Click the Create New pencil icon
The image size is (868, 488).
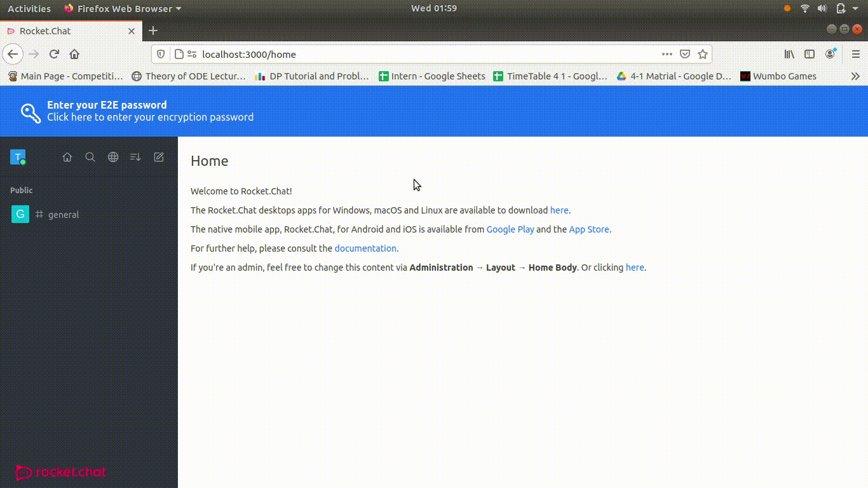coord(159,157)
